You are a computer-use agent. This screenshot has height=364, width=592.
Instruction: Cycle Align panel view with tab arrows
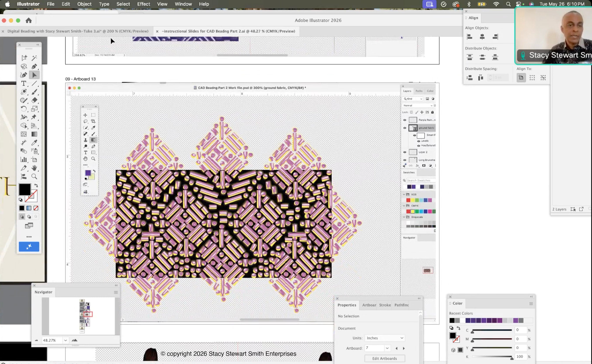point(466,18)
